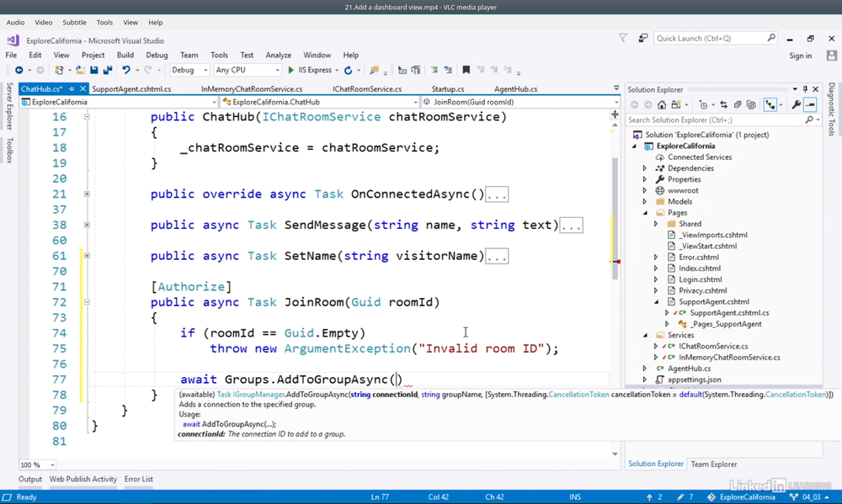Viewport: 842px width, 504px height.
Task: Click the editor vertical scrollbar thumb
Action: point(615,219)
